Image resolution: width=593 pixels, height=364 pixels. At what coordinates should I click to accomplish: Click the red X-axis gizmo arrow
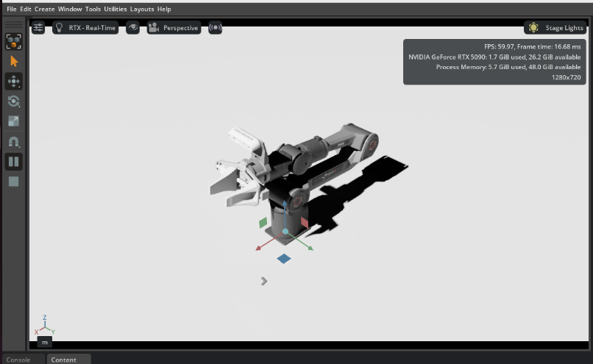[x=259, y=248]
